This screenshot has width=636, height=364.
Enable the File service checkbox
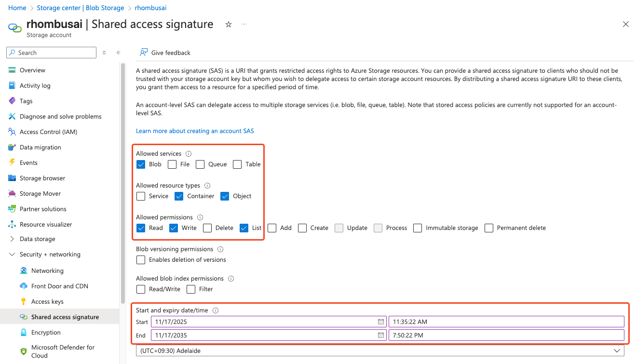pyautogui.click(x=172, y=164)
